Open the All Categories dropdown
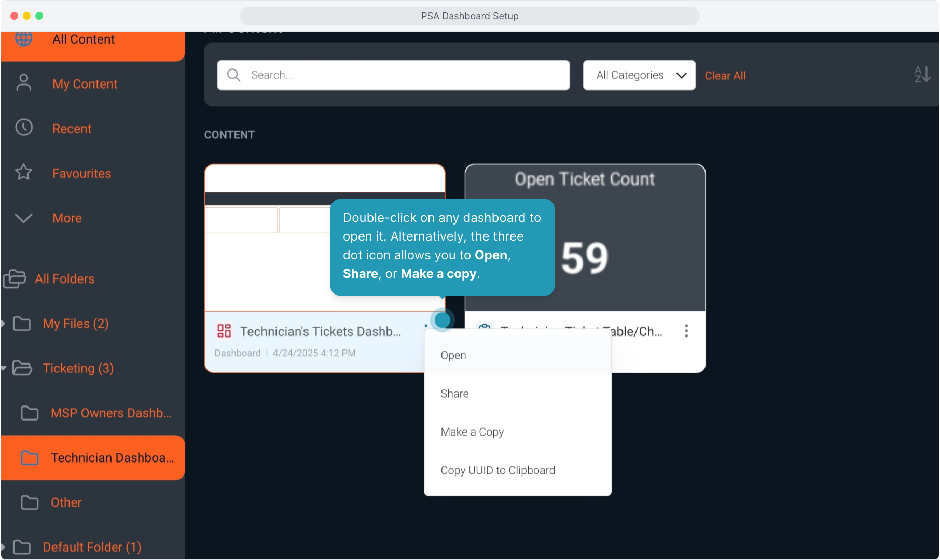This screenshot has width=940, height=560. [639, 75]
